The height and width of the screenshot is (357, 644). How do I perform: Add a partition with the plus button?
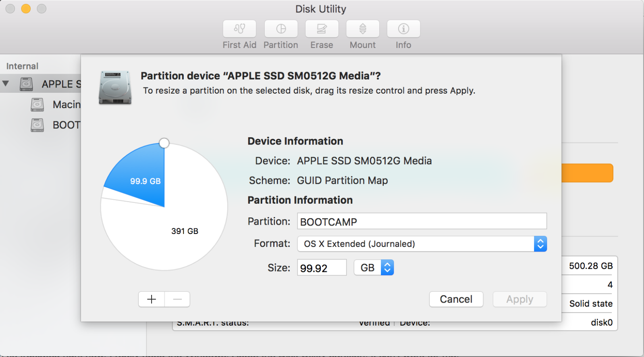click(152, 299)
